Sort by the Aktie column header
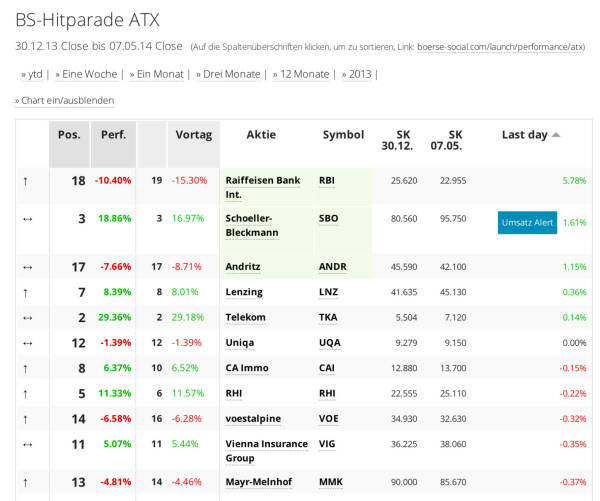The width and height of the screenshot is (600, 501). [x=260, y=135]
